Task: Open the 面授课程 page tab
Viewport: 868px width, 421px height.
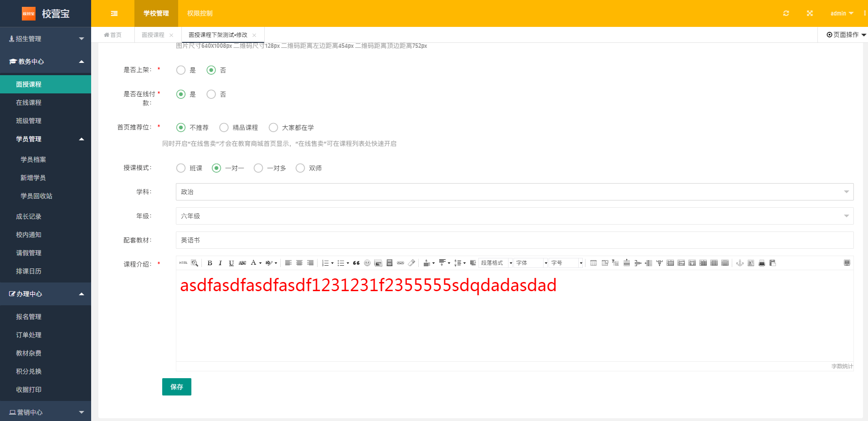Action: 153,35
